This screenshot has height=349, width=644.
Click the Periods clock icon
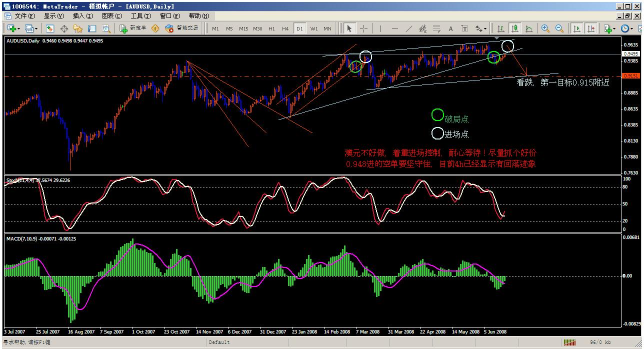click(625, 28)
